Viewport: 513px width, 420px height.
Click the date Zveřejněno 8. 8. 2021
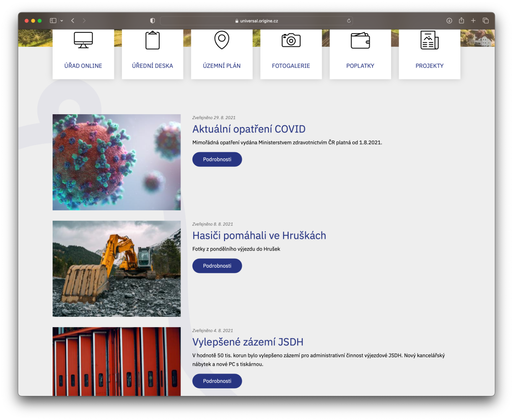[212, 224]
